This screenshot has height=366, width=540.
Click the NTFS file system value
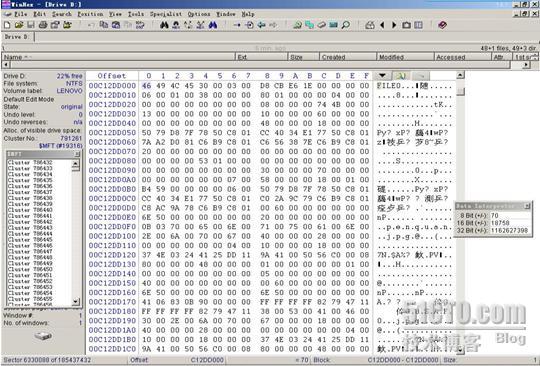pyautogui.click(x=74, y=83)
